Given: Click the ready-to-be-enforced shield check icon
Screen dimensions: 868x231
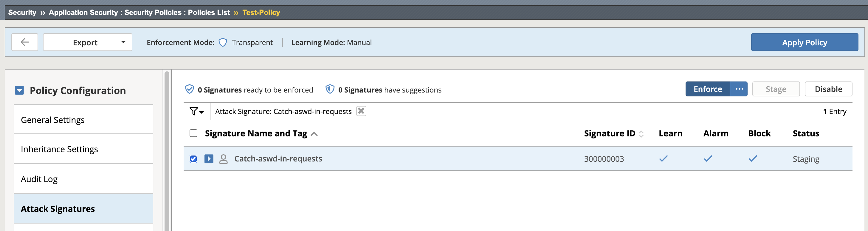Looking at the screenshot, I should pyautogui.click(x=189, y=89).
